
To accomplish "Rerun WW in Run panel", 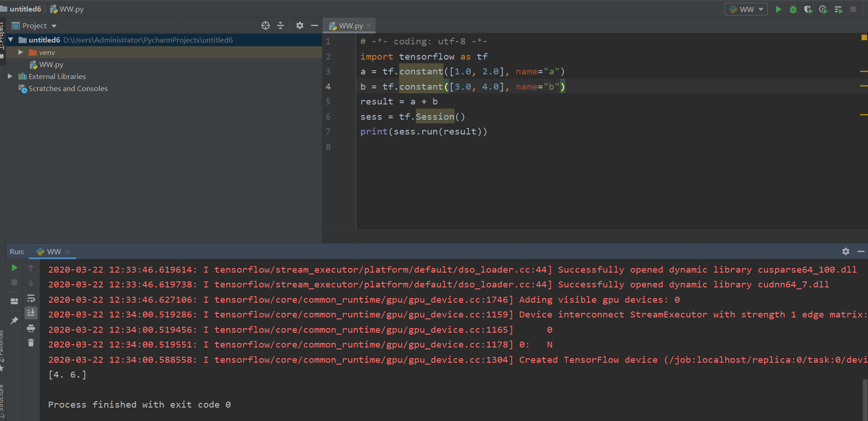I will (x=14, y=268).
